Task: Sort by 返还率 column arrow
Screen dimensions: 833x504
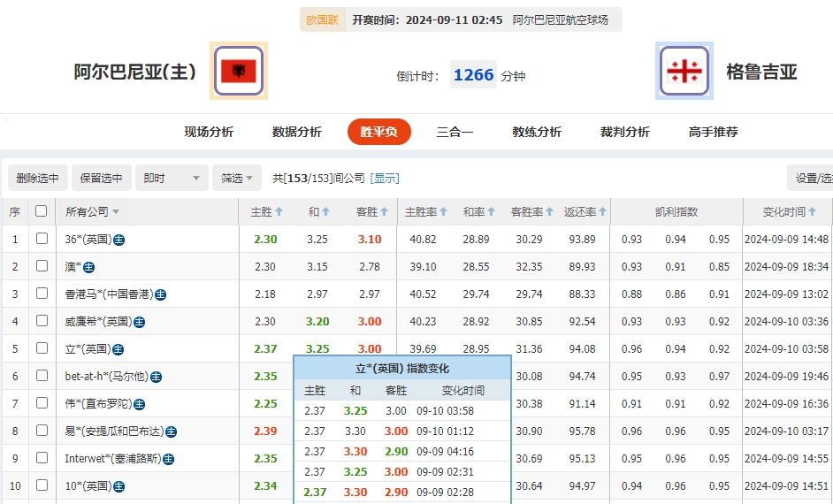Action: 603,212
